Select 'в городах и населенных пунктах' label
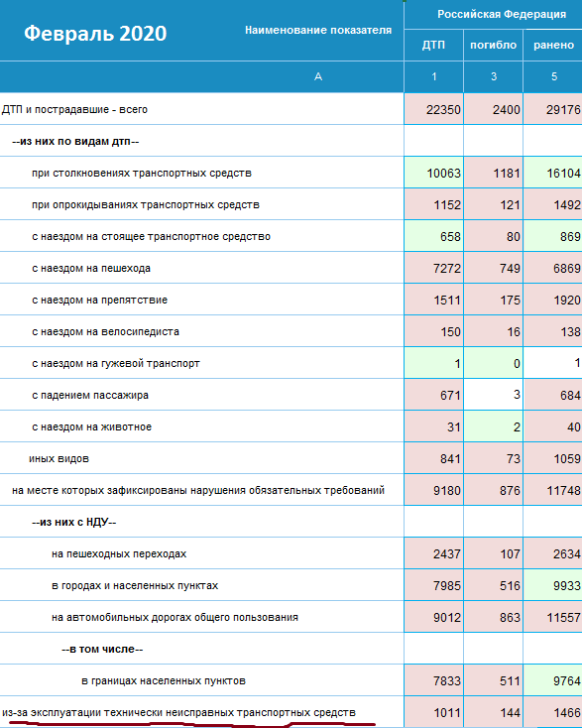The image size is (582, 728). (135, 585)
